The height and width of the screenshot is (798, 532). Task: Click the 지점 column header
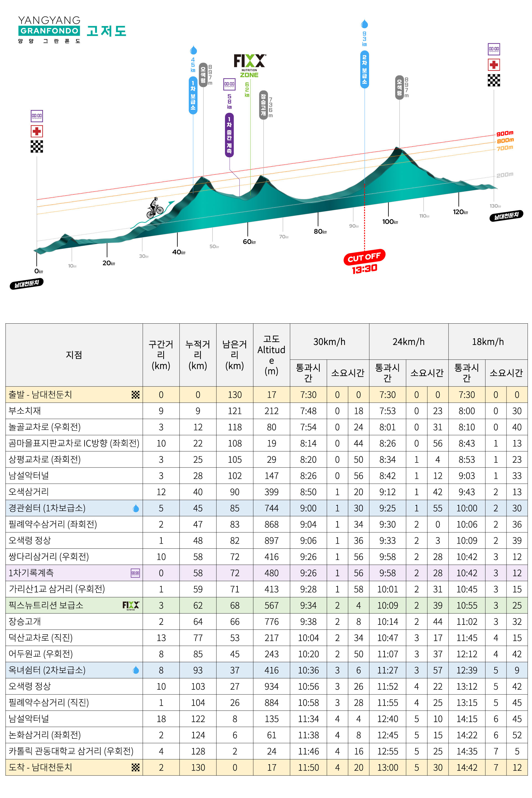(74, 355)
